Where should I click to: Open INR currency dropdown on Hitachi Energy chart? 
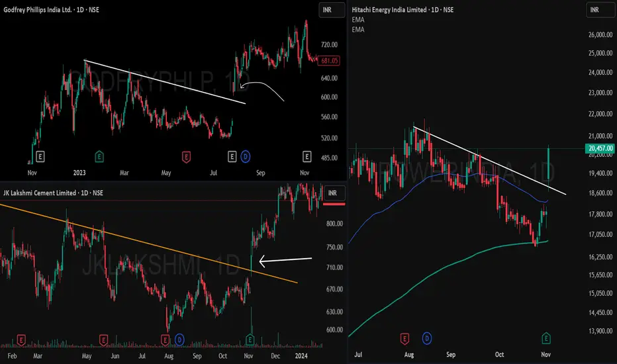point(599,10)
